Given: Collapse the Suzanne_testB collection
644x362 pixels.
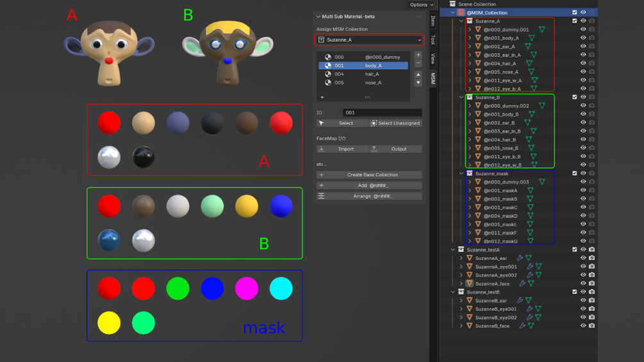Looking at the screenshot, I should pyautogui.click(x=452, y=292).
